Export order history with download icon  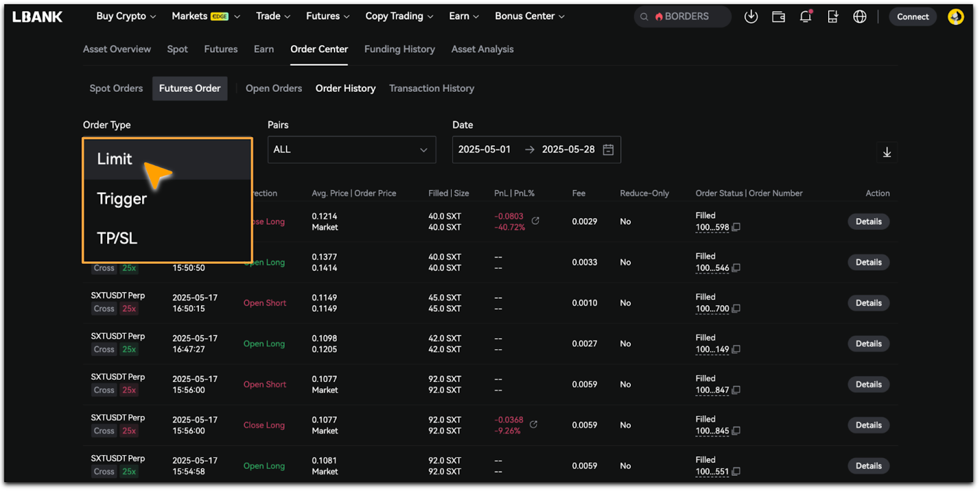point(886,152)
